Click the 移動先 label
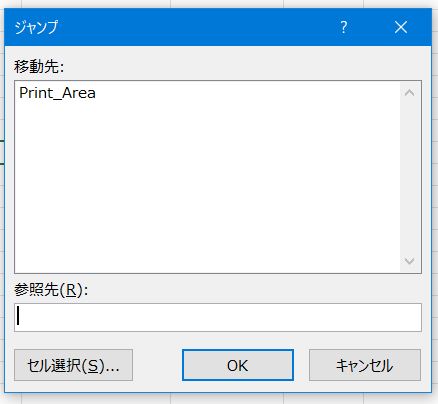This screenshot has height=404, width=438. point(39,66)
